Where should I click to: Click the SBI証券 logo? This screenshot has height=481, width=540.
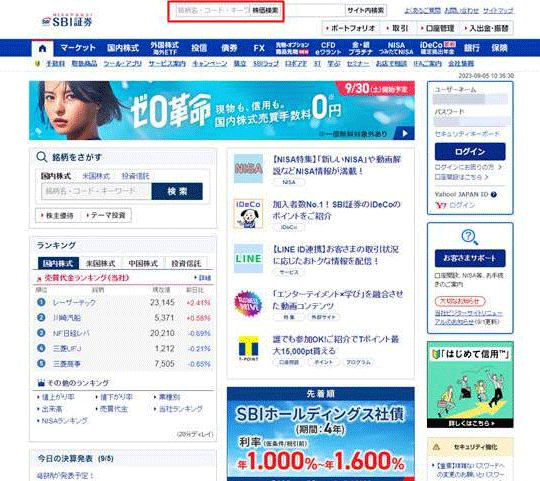[68, 21]
